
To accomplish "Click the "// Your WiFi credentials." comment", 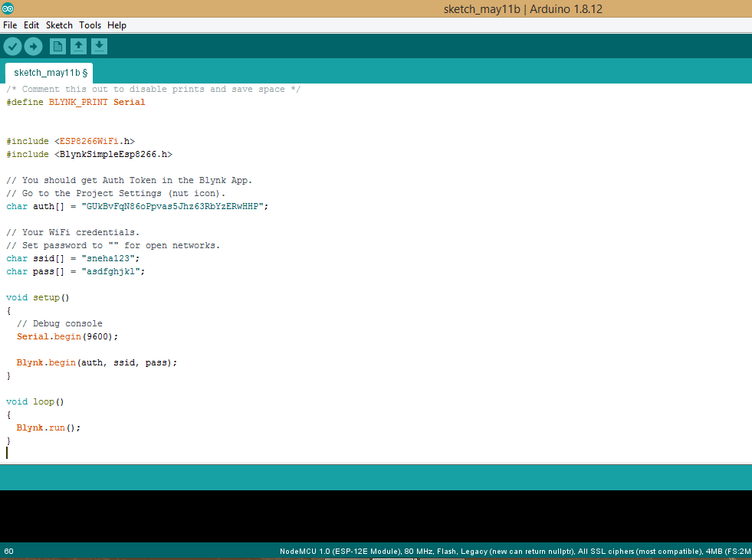I will pos(73,233).
